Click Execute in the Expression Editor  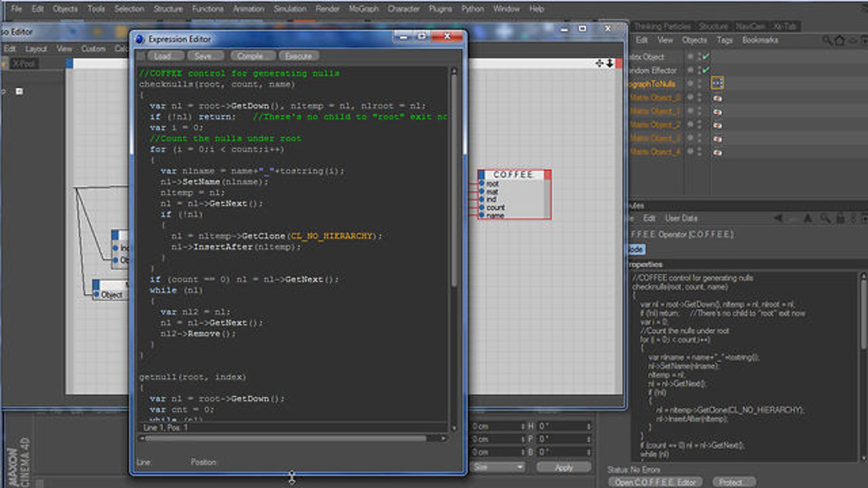[x=299, y=56]
